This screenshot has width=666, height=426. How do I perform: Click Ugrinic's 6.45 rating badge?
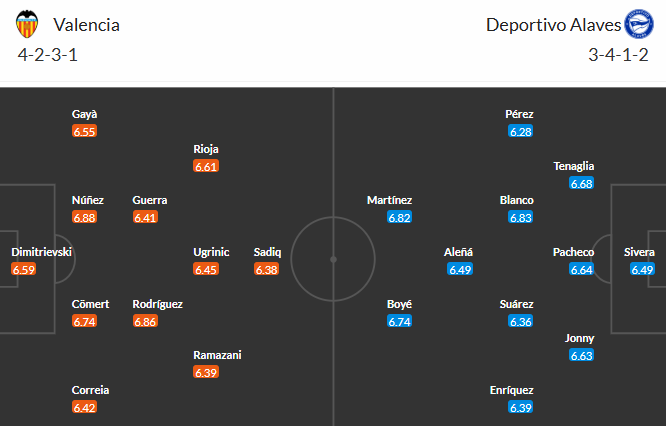[205, 269]
